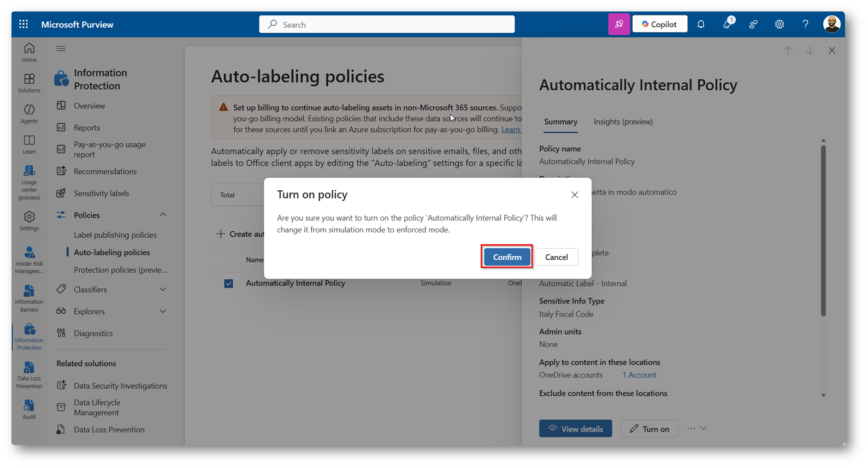Click the notifications bell icon
Image resolution: width=868 pixels, height=468 pixels.
coord(701,24)
